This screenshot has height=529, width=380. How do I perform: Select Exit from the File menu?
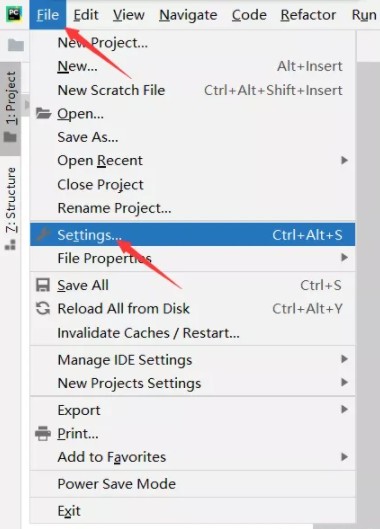pyautogui.click(x=192, y=511)
